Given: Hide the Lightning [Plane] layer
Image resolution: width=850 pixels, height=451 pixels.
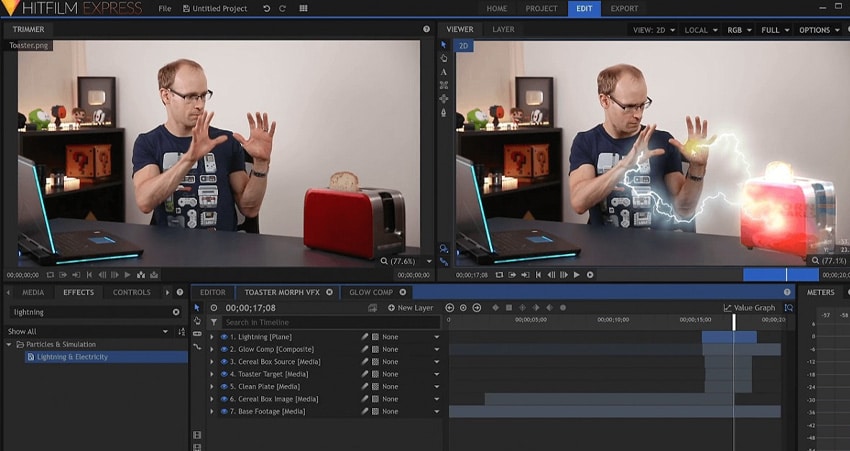Looking at the screenshot, I should (x=223, y=337).
